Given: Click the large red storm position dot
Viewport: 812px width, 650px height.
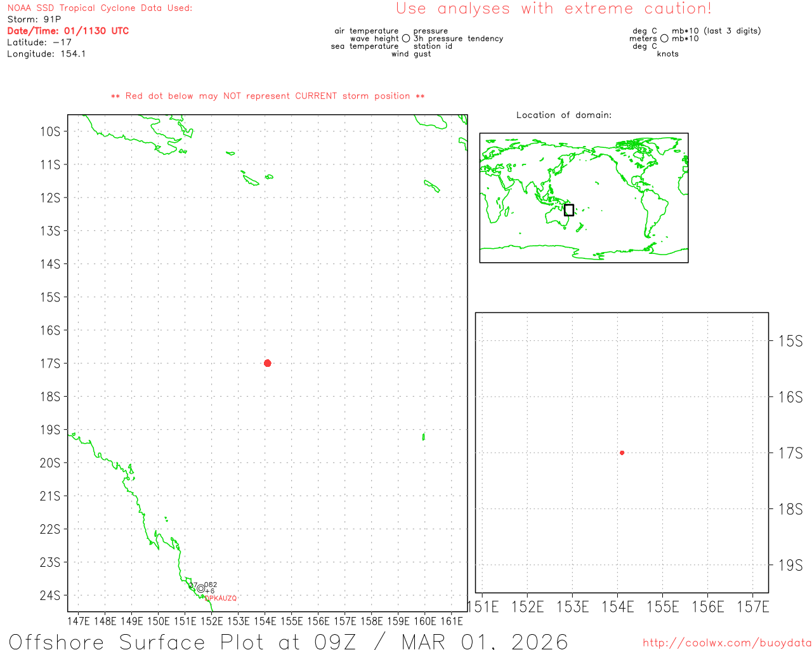Looking at the screenshot, I should 268,363.
